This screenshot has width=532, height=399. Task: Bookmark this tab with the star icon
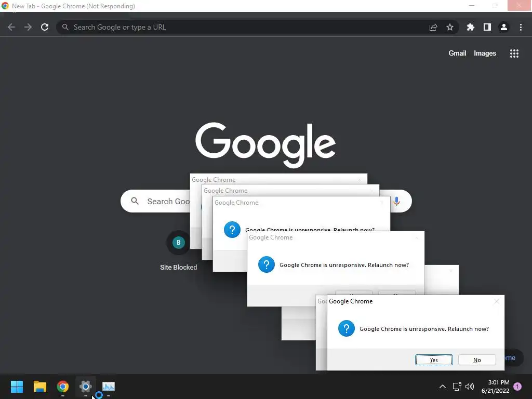pos(450,27)
